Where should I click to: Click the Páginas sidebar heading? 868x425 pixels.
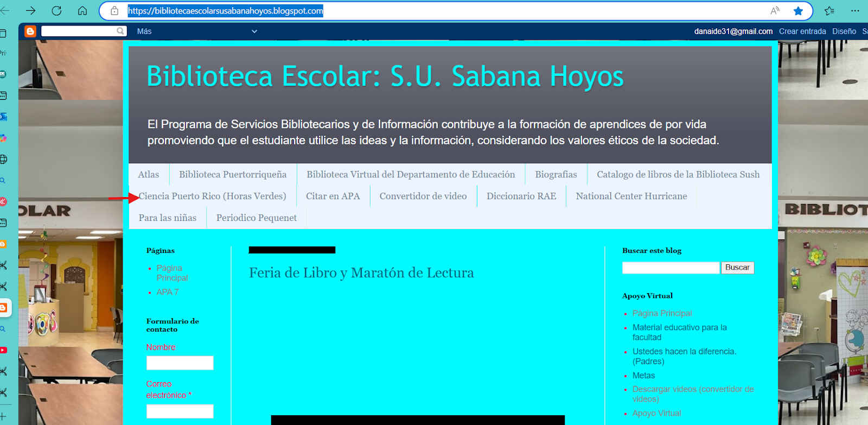tap(161, 251)
